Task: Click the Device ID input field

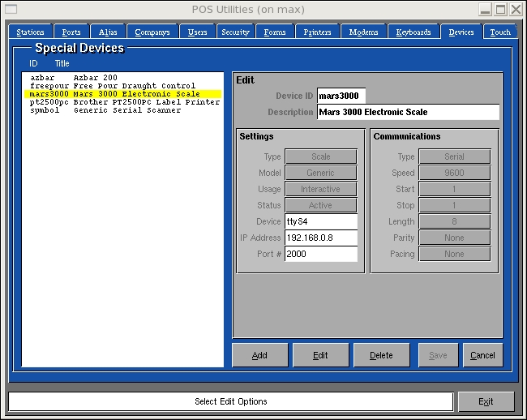Action: (x=341, y=96)
